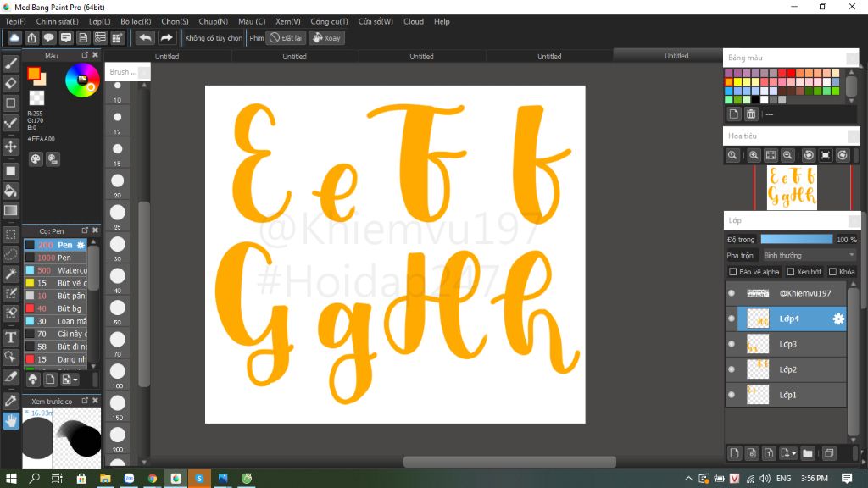868x488 pixels.
Task: Select brush size 100 preset
Action: click(x=117, y=375)
